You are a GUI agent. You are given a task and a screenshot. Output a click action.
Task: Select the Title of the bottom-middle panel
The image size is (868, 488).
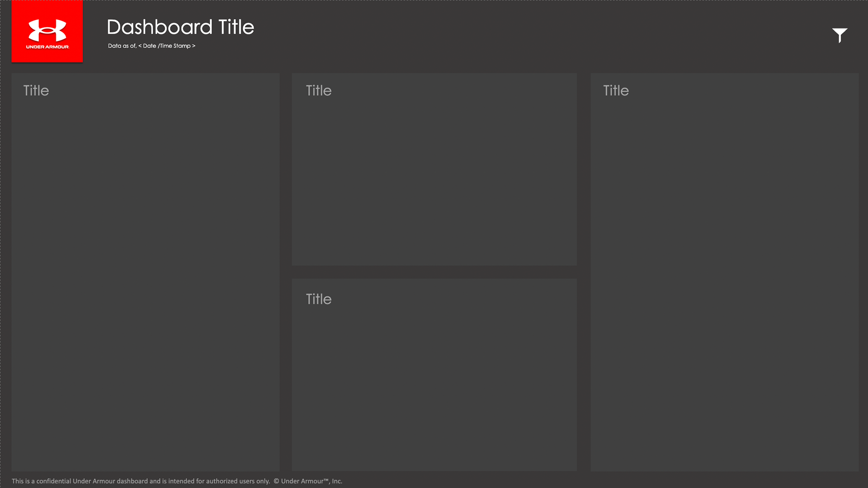[x=319, y=299]
